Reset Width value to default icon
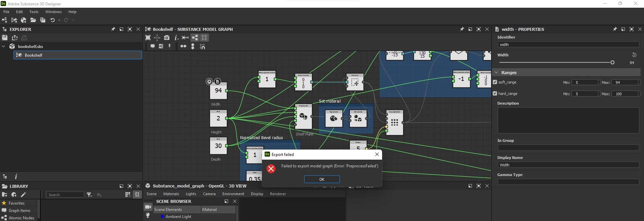Viewport: 644px width, 221px height. pos(634,55)
